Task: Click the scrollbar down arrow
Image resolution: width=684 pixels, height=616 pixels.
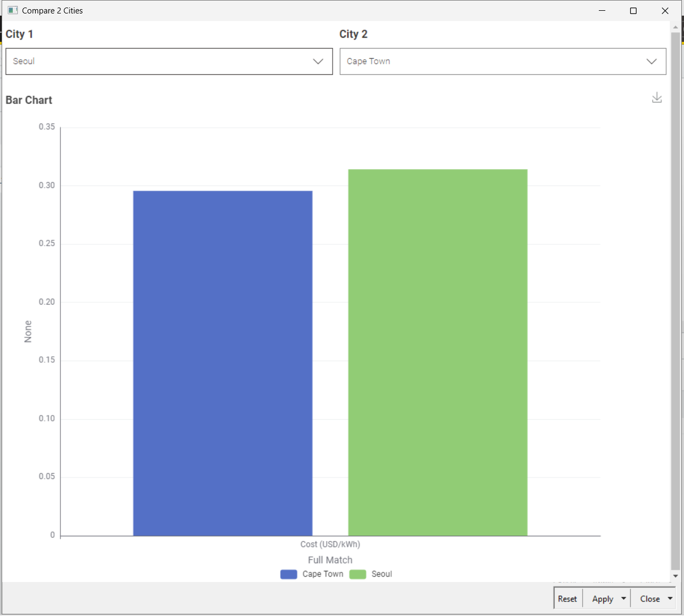Action: click(675, 576)
